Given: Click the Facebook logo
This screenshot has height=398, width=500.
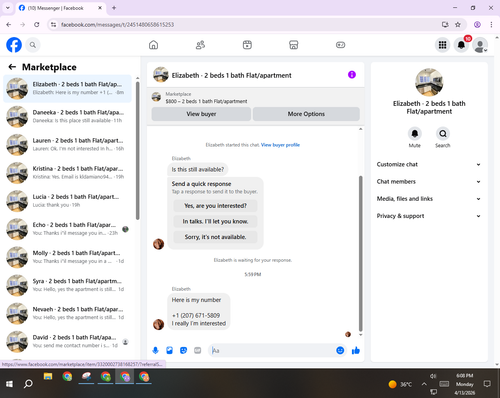Looking at the screenshot, I should (14, 45).
